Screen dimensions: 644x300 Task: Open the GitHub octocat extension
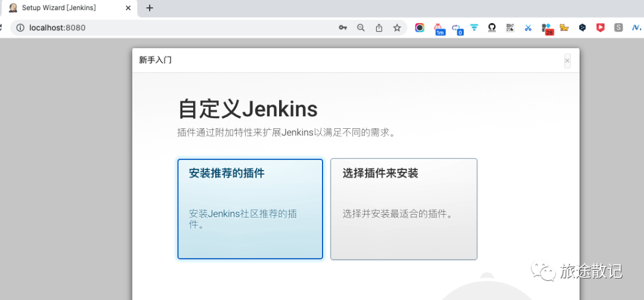[x=491, y=27]
